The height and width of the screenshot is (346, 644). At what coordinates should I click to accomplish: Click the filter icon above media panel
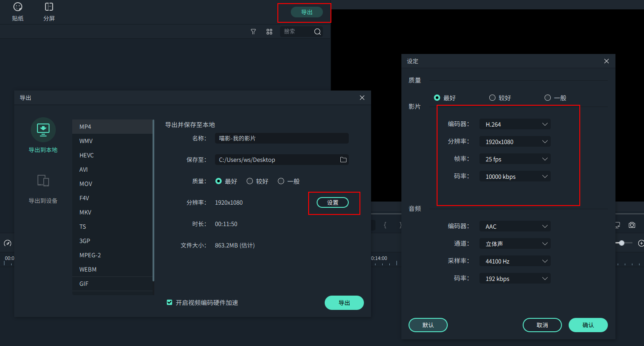coord(253,32)
